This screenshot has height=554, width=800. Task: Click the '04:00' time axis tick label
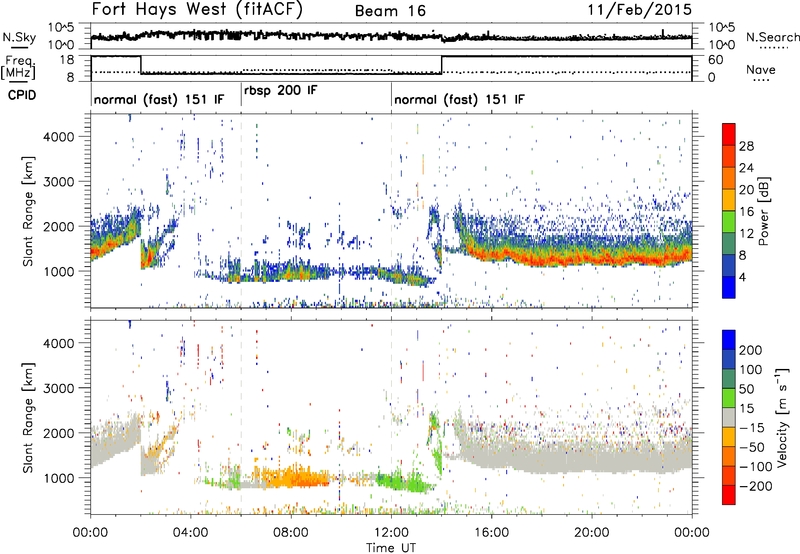tap(191, 533)
